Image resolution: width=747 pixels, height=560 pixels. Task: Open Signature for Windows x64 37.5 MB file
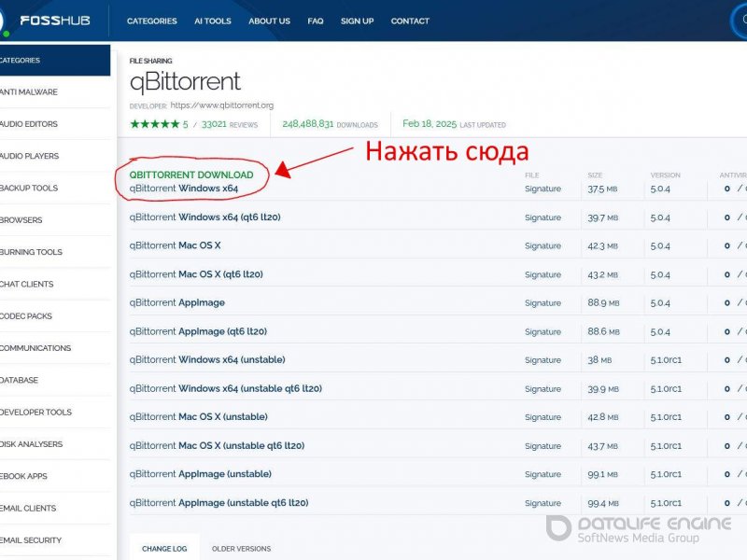543,189
